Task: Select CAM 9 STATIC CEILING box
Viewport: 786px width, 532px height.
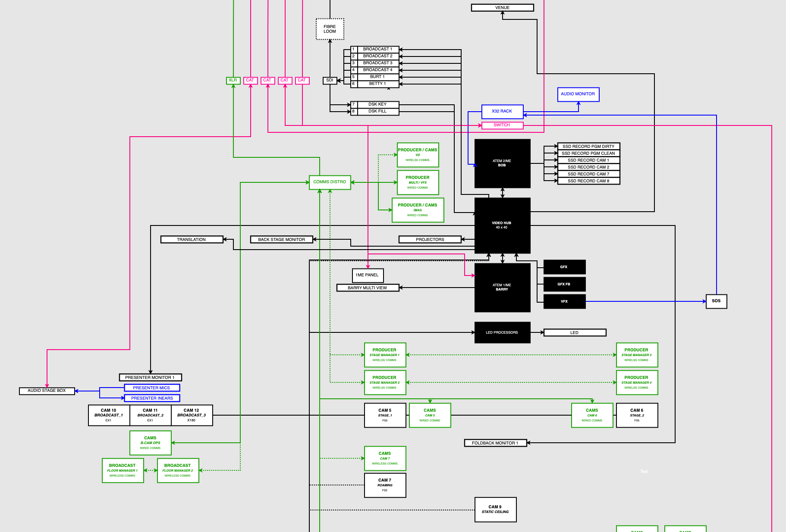Action: coord(495,510)
